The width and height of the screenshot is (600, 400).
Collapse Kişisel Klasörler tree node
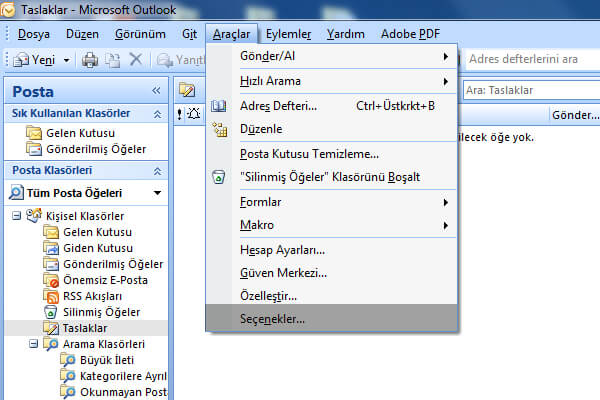coord(16,216)
